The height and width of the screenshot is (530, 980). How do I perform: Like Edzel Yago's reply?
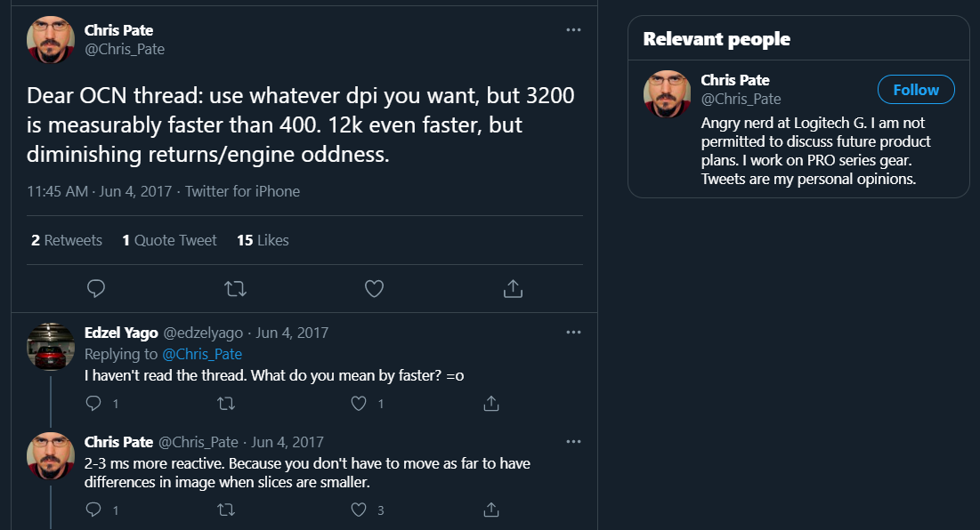[x=359, y=404]
